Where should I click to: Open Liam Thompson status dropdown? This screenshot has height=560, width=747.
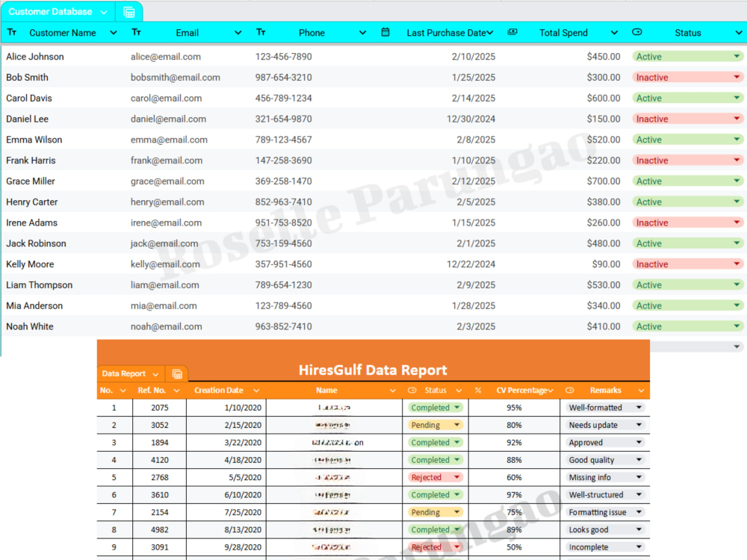tap(737, 284)
